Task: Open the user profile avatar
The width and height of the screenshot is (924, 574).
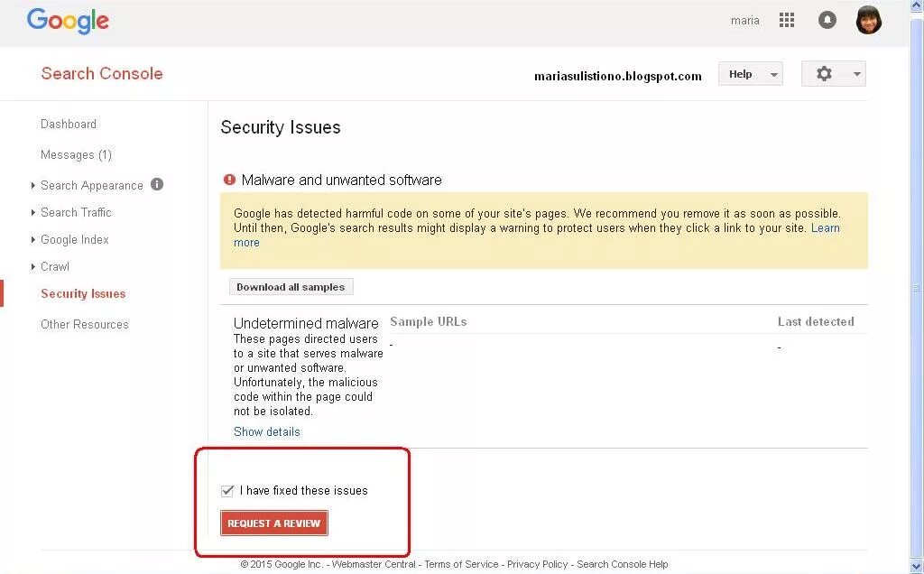Action: coord(868,20)
